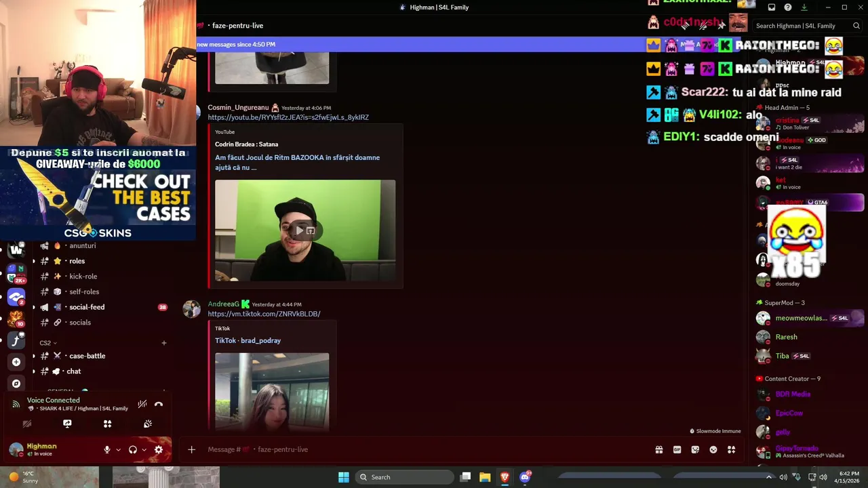Screen dimensions: 868x488
Task: Open 'TikTok · brad_podray' embed title
Action: (248, 341)
